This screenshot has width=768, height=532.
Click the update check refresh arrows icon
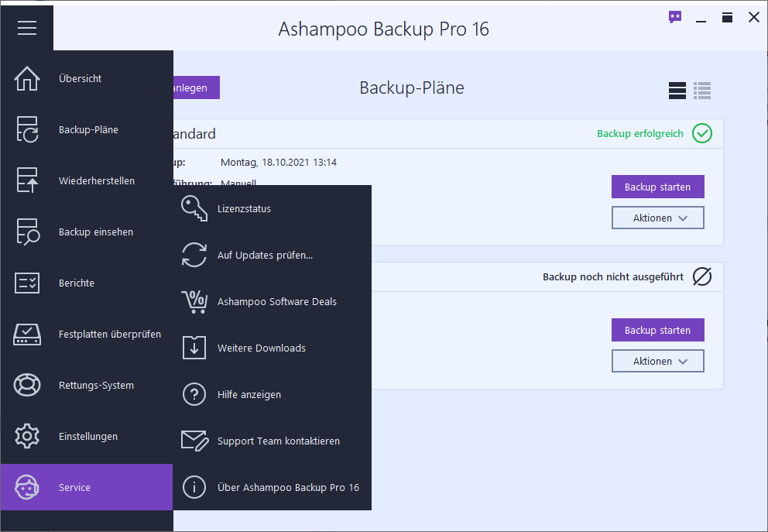click(x=194, y=255)
